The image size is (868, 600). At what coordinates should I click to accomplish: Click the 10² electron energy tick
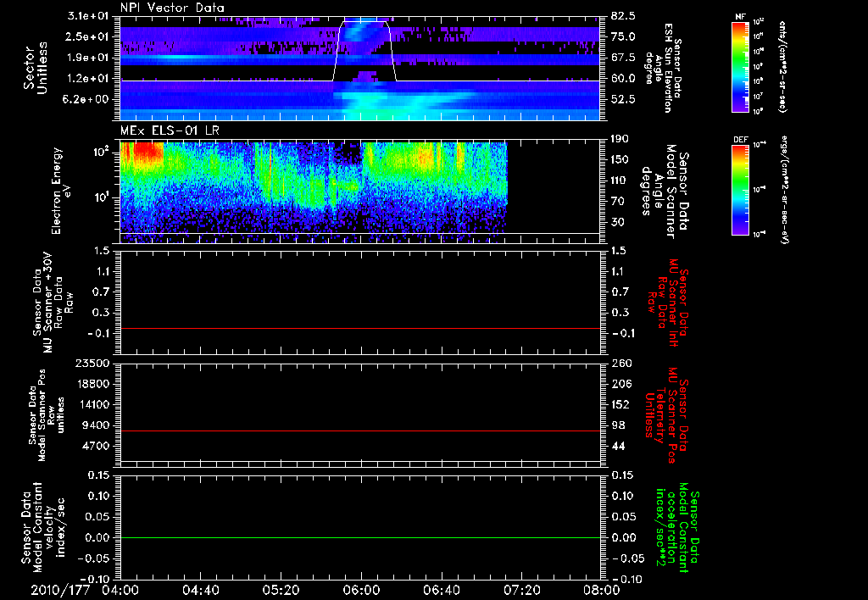point(102,152)
